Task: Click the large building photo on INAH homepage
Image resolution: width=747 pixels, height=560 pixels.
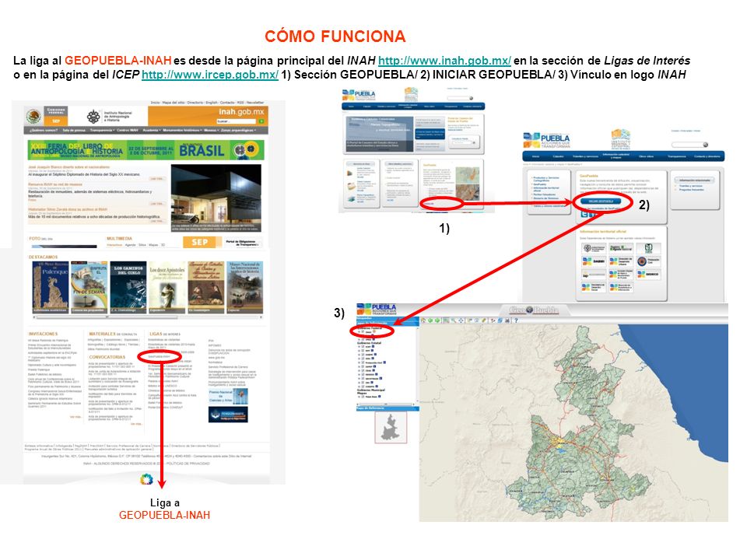Action: (x=216, y=198)
